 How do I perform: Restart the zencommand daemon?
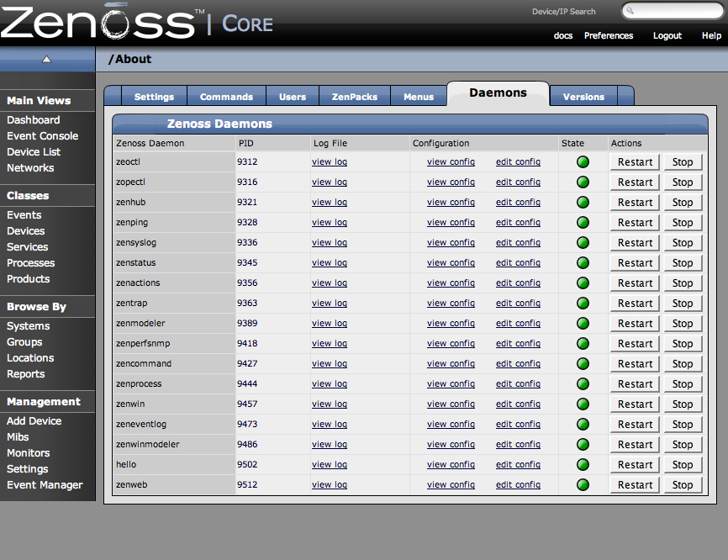[635, 364]
